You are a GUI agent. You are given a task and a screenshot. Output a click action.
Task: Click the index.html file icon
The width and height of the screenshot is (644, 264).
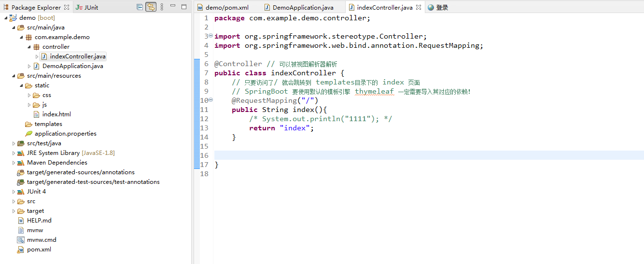point(36,114)
